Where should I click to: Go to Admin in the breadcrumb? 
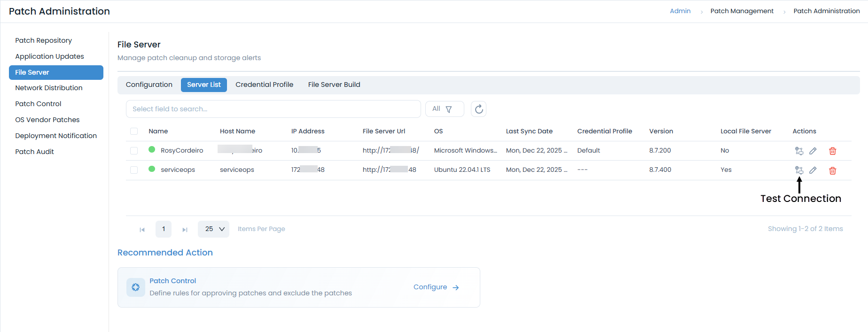coord(680,11)
